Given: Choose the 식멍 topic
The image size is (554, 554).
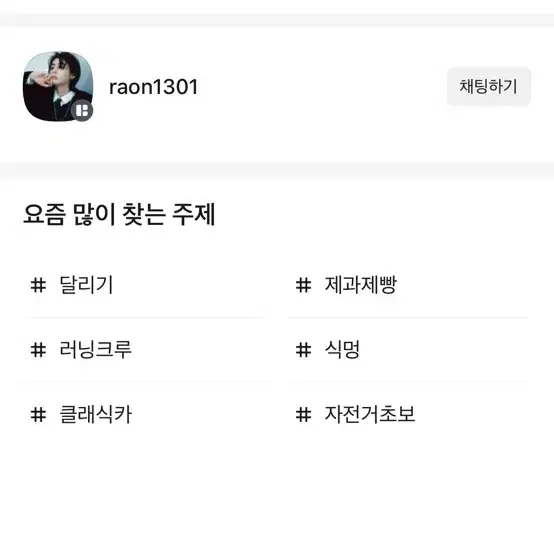Looking at the screenshot, I should pyautogui.click(x=342, y=350).
